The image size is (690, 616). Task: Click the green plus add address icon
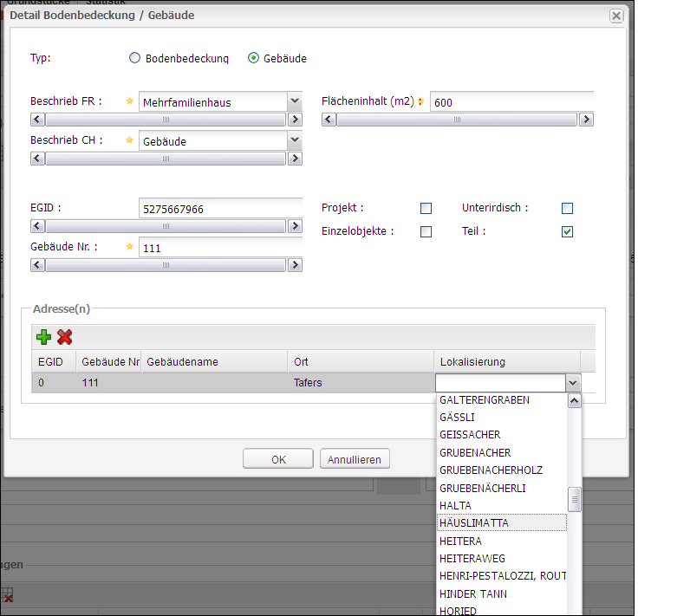pos(44,337)
